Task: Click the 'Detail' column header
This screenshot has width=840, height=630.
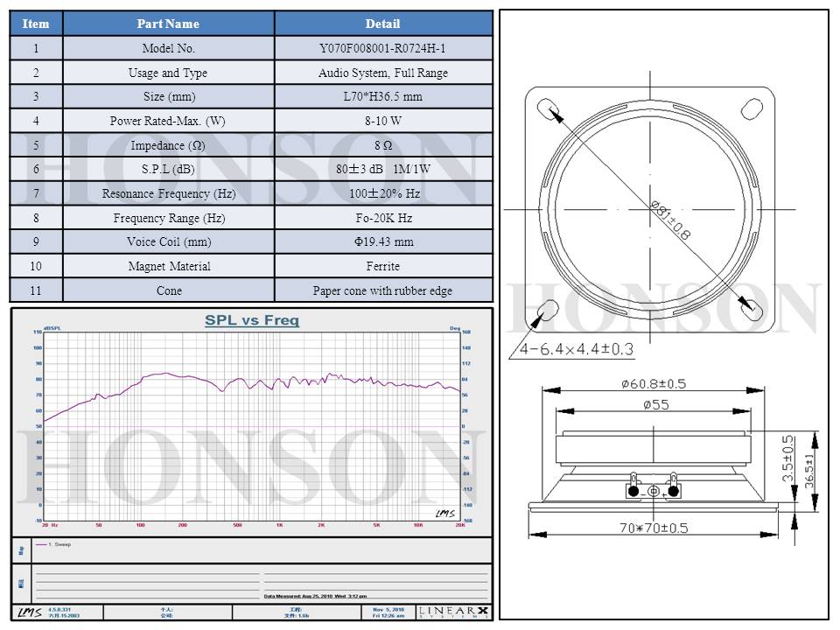Action: [x=382, y=24]
